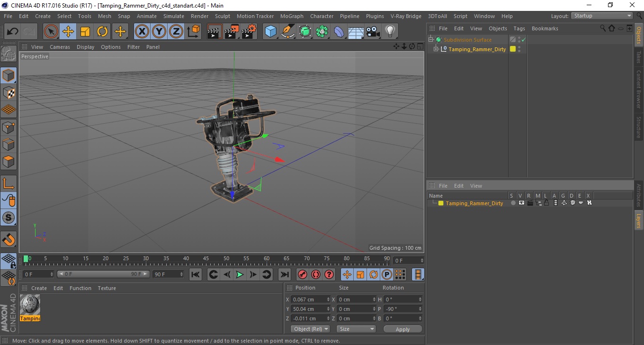Switch to Polygons mode
Viewport: 644px width, 345px height.
[x=9, y=162]
